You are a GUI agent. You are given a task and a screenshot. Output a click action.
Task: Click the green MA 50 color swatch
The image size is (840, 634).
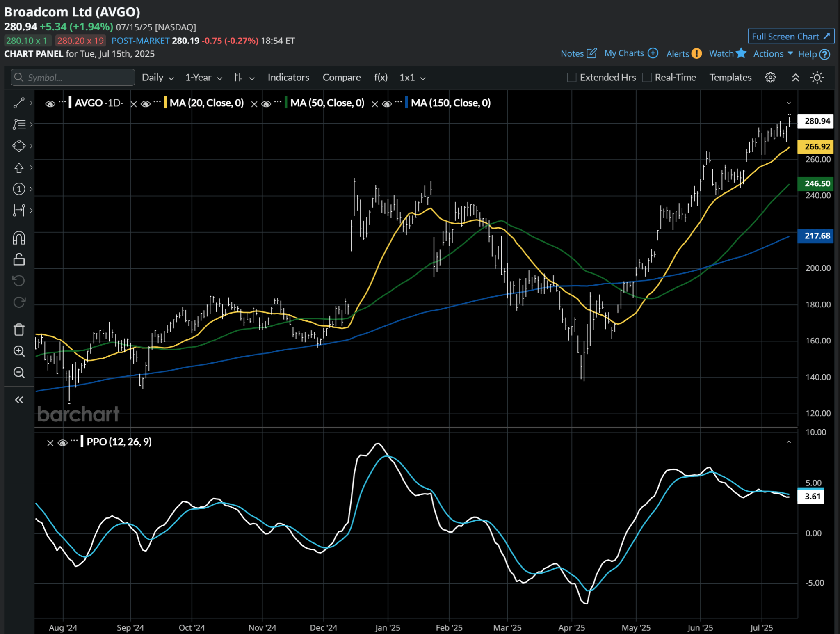pos(285,103)
